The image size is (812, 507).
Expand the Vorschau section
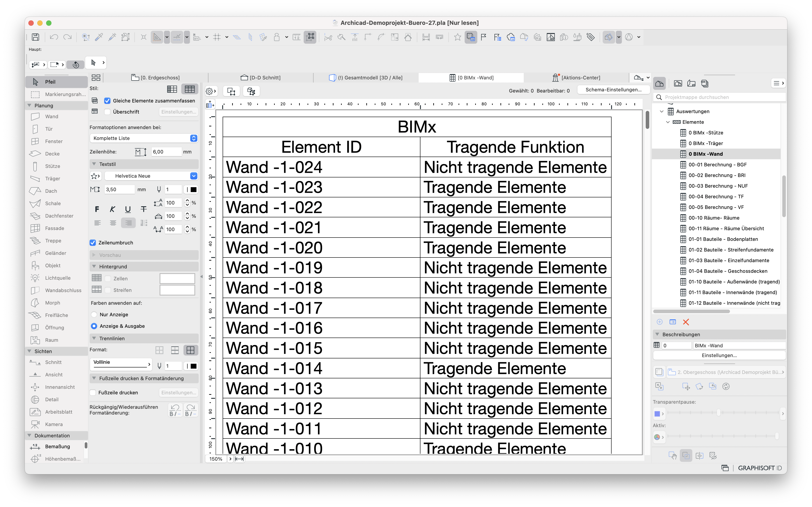click(x=94, y=255)
